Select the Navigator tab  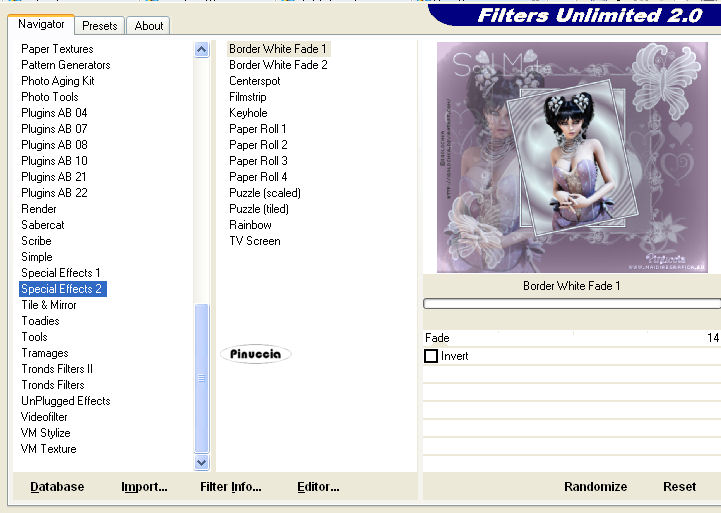point(41,24)
